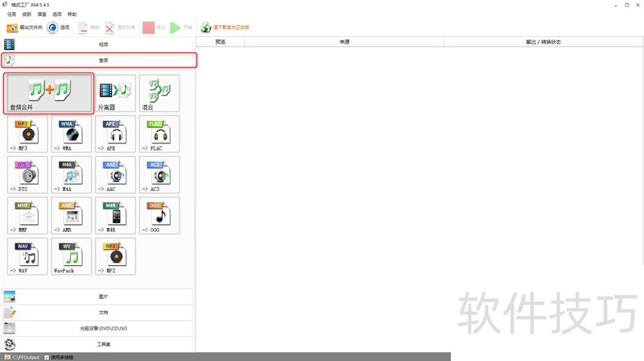The image size is (644, 361).
Task: Click the 移除 remove toolbar button
Action: 89,27
